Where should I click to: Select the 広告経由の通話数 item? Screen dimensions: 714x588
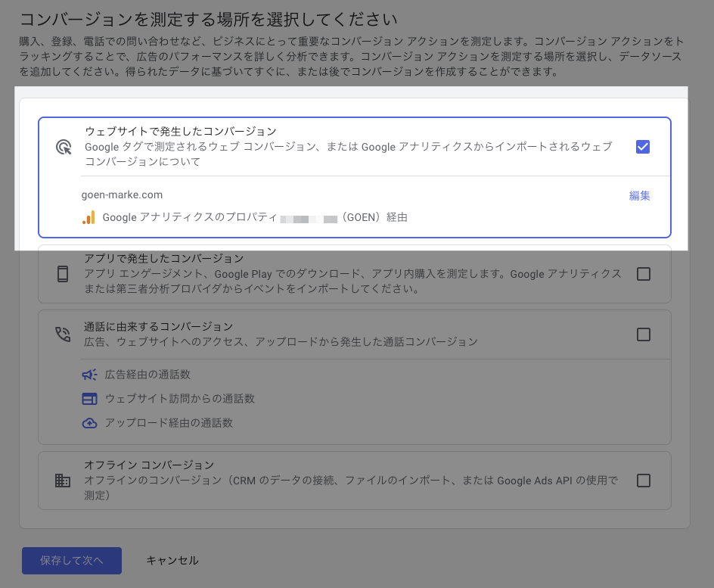pos(147,375)
